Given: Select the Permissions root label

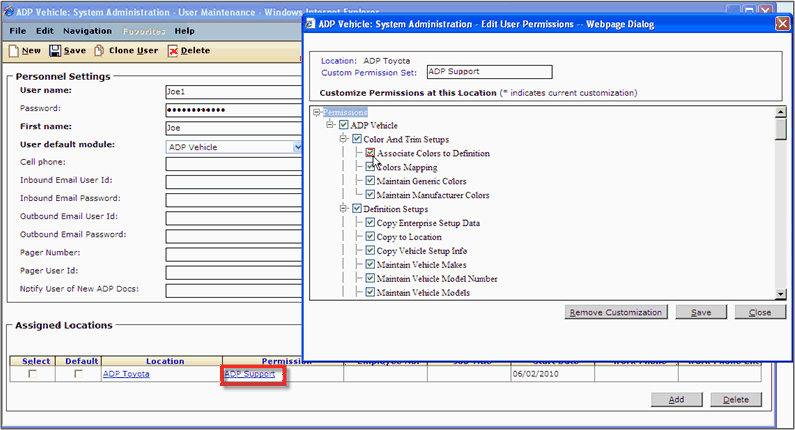Looking at the screenshot, I should click(x=345, y=112).
